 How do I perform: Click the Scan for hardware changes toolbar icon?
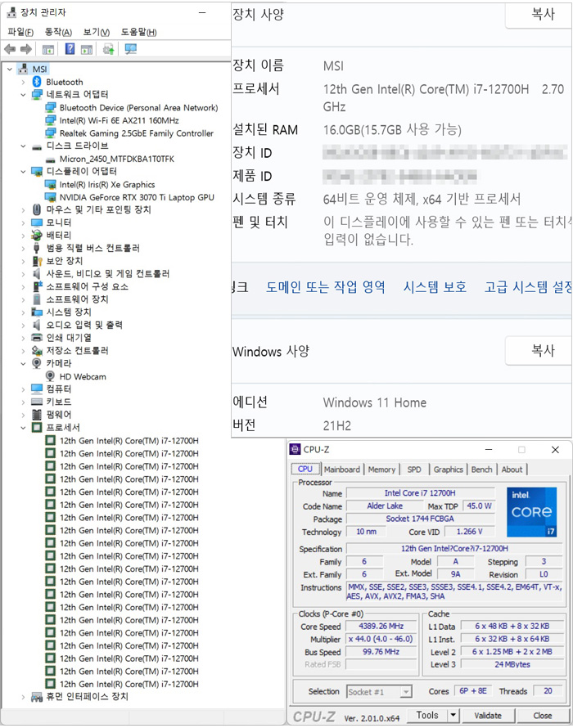tap(108, 49)
